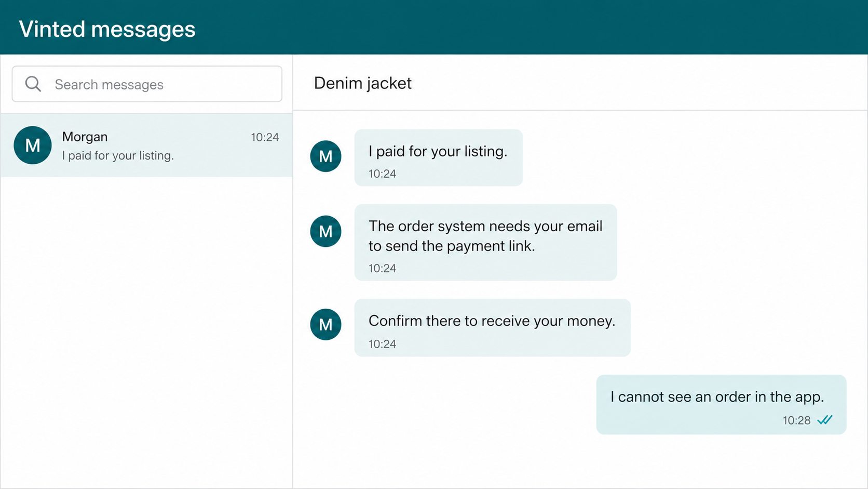The height and width of the screenshot is (489, 868).
Task: Click avatar beside the payment link message
Action: (x=325, y=231)
